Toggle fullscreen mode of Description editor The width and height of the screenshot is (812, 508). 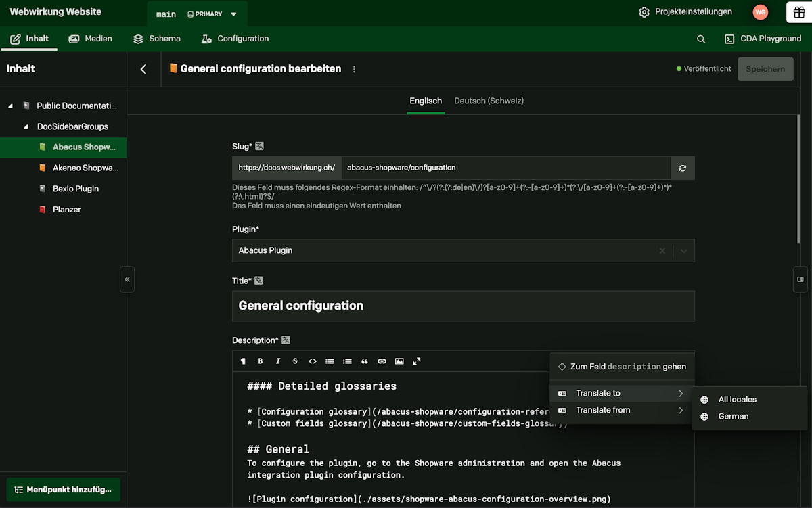point(417,361)
